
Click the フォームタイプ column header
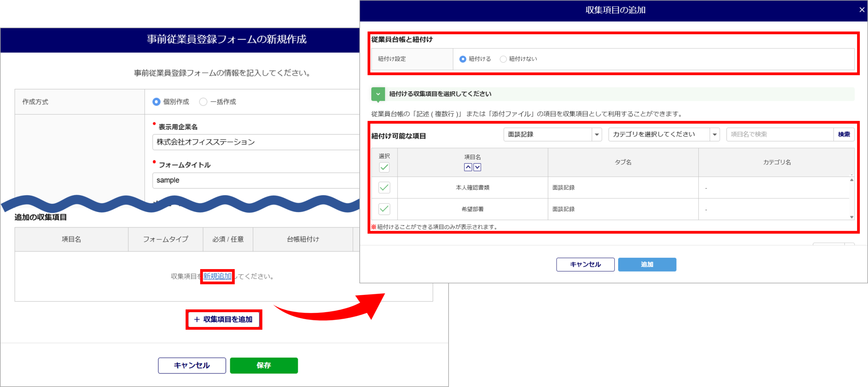165,239
